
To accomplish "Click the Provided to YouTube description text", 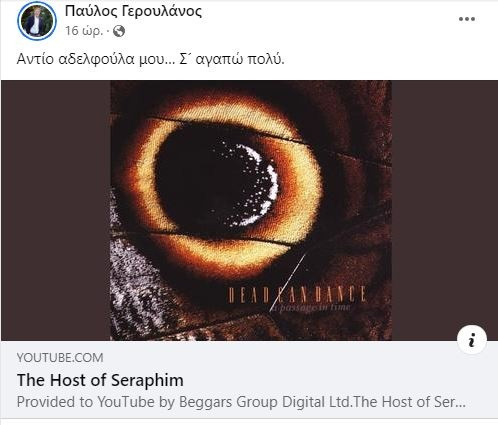I will click(x=241, y=402).
